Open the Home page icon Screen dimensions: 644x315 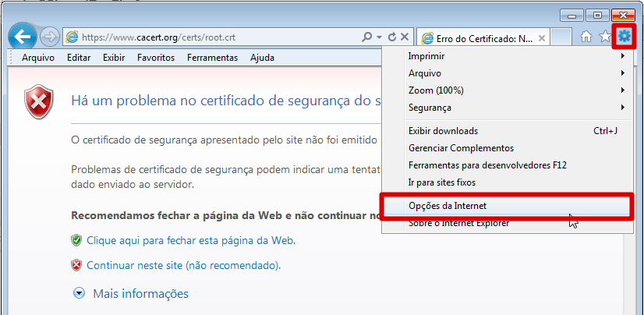coord(586,37)
